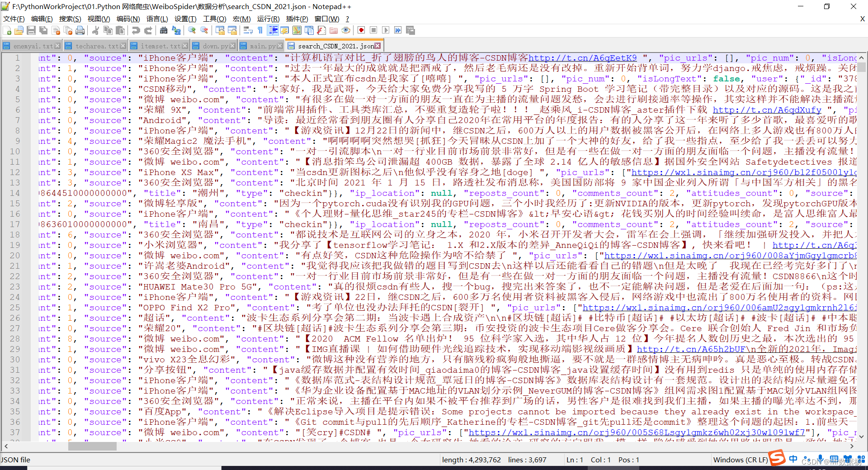Open Replace dialog from toolbar icon

click(x=176, y=30)
